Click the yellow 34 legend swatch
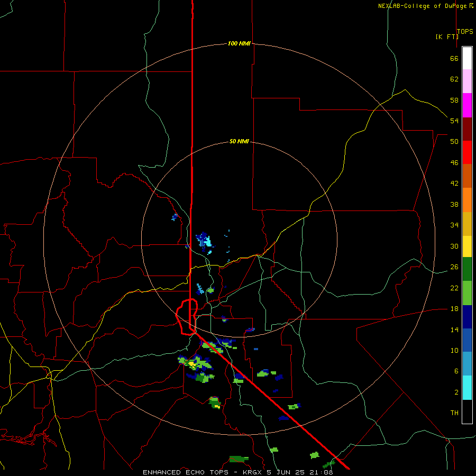The image size is (476, 476). click(x=467, y=246)
